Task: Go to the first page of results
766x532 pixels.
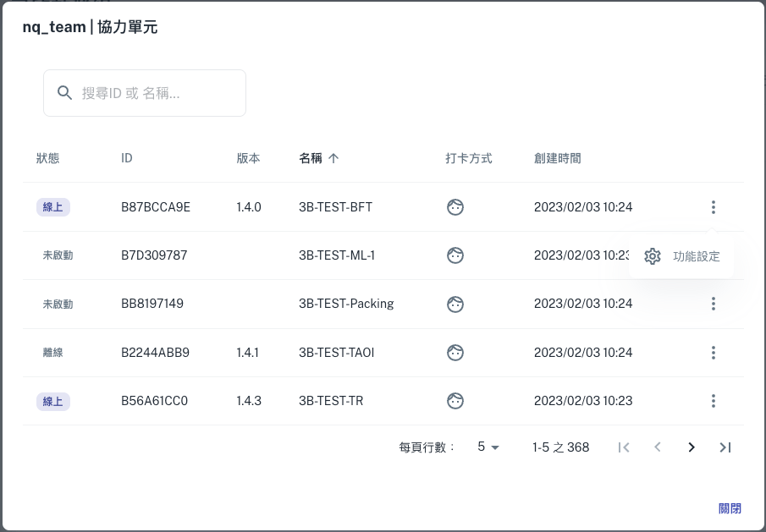Action: (624, 447)
